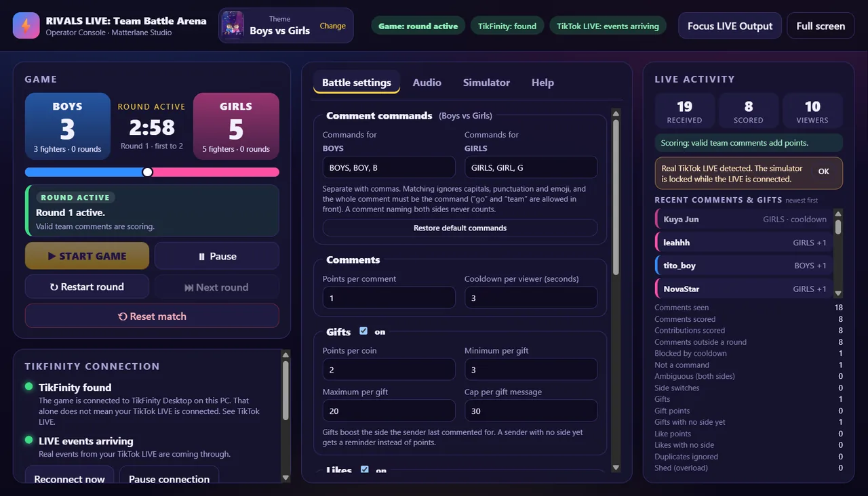Click the "Game: round active" status pill
This screenshot has width=868, height=496.
tap(418, 26)
